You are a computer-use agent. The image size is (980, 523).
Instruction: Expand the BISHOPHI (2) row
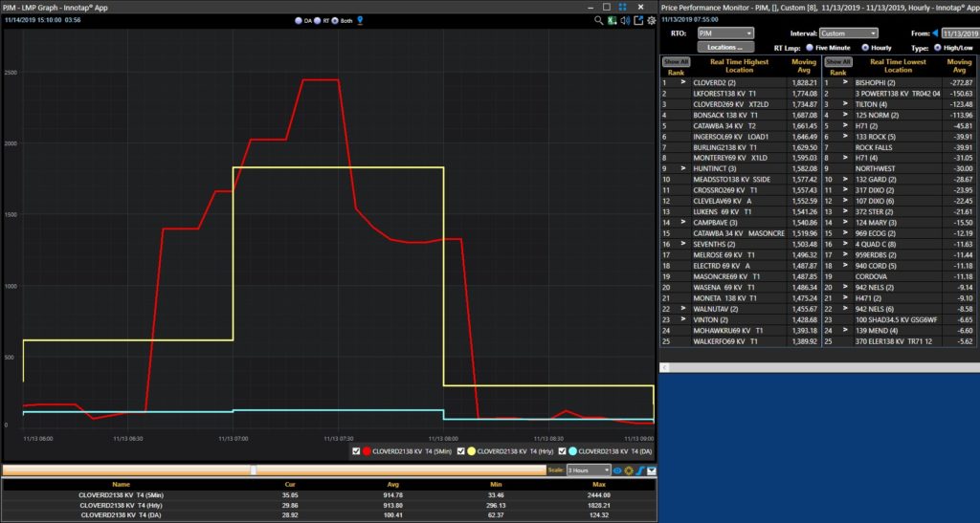click(845, 82)
